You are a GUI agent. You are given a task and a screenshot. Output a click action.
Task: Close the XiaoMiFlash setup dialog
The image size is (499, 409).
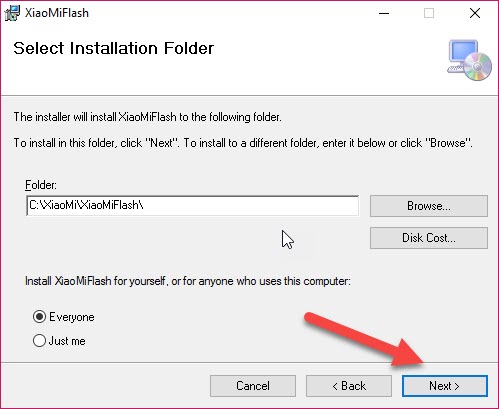point(475,13)
